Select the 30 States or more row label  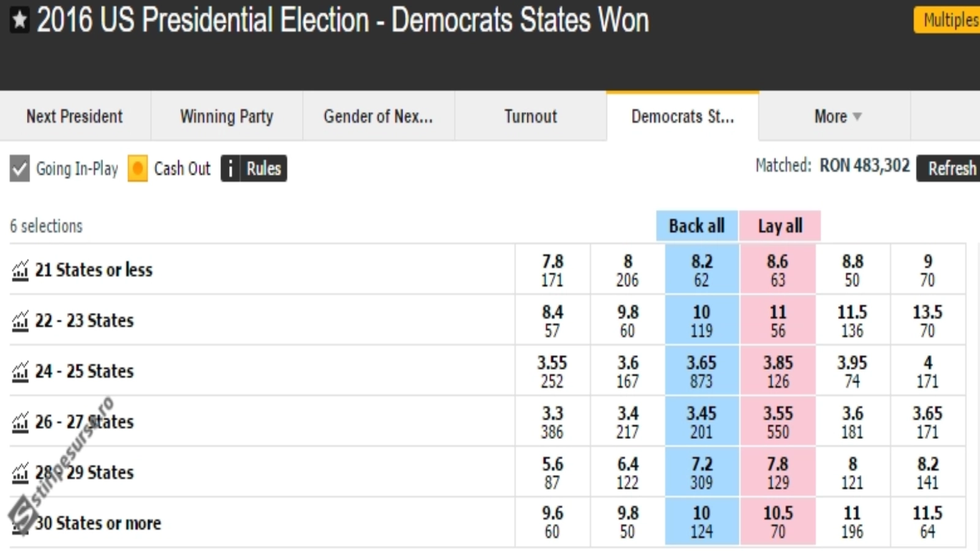[x=98, y=523]
